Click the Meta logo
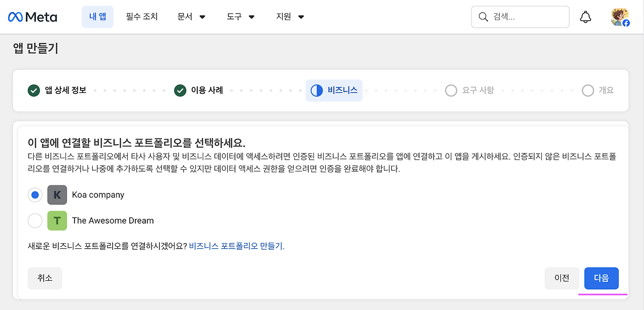This screenshot has width=644, height=310. click(x=33, y=17)
